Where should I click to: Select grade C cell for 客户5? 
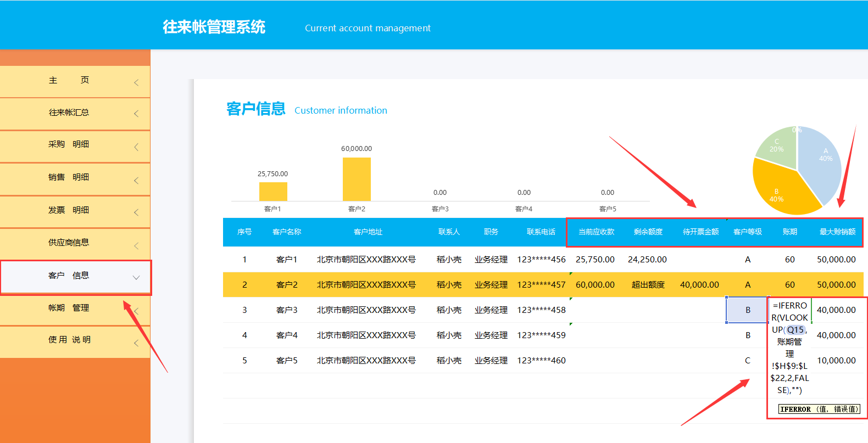(748, 360)
